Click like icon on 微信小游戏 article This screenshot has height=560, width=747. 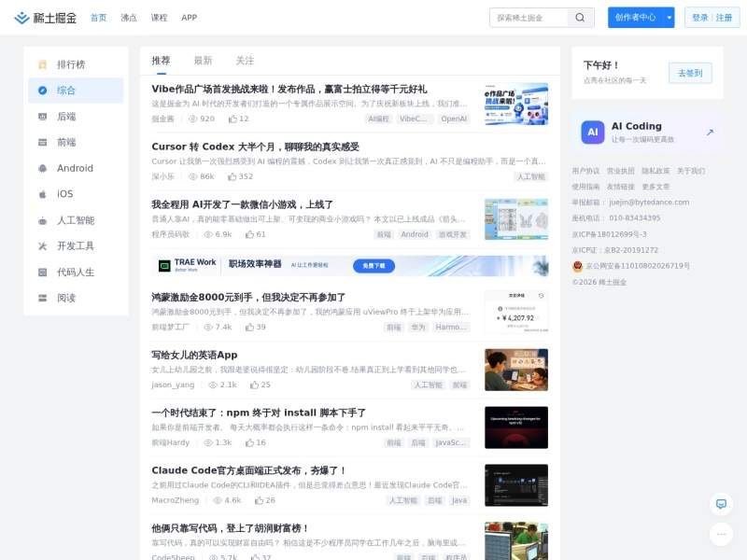[x=249, y=234]
